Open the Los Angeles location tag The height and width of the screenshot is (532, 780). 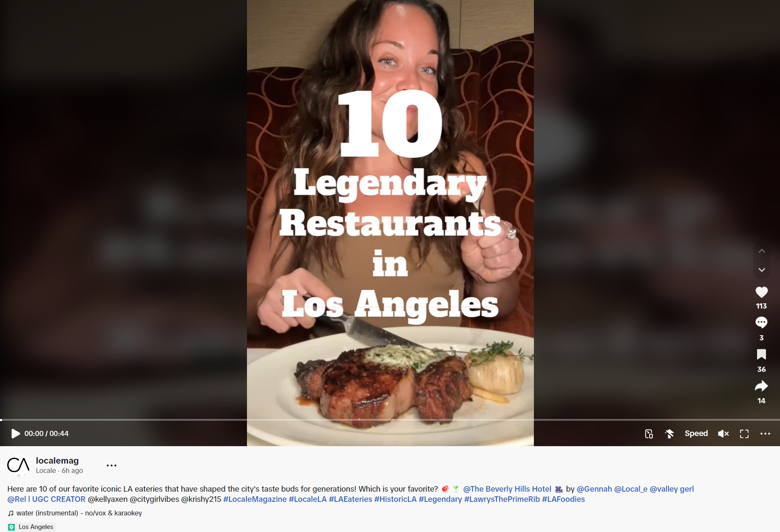(31, 527)
